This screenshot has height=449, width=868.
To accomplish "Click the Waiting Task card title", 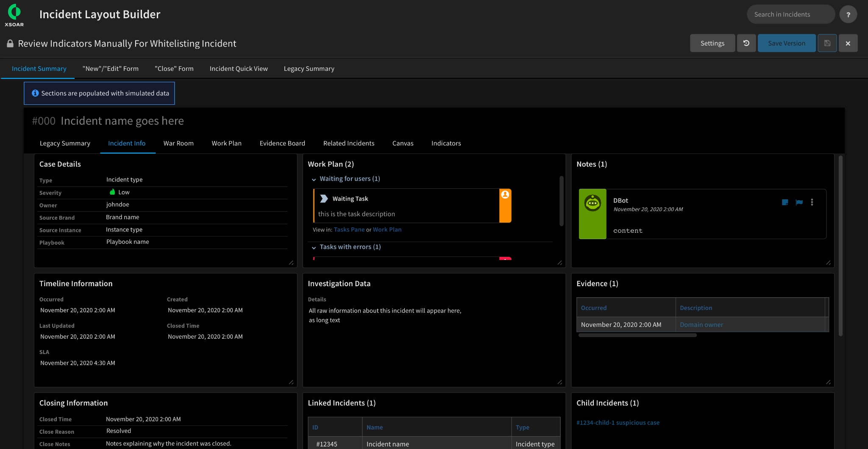I will pyautogui.click(x=350, y=199).
